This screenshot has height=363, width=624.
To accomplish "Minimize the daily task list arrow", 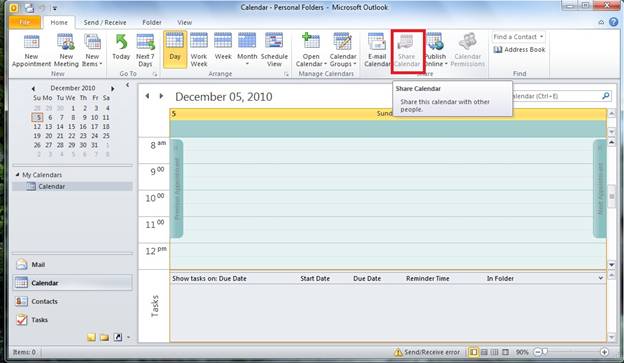I will [x=601, y=278].
